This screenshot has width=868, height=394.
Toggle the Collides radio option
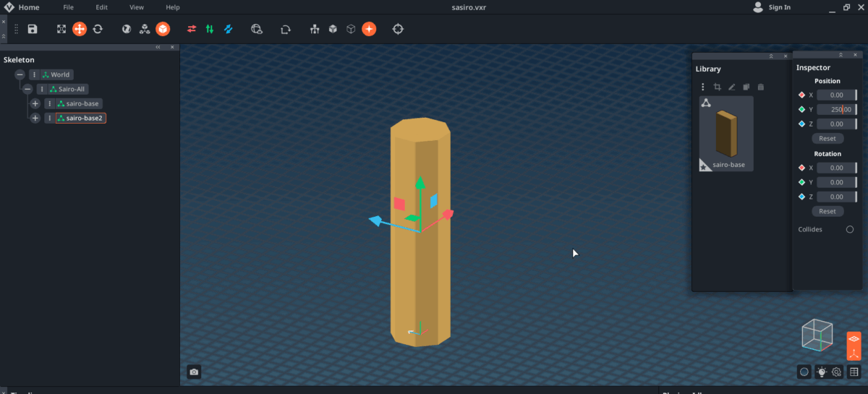coord(850,229)
